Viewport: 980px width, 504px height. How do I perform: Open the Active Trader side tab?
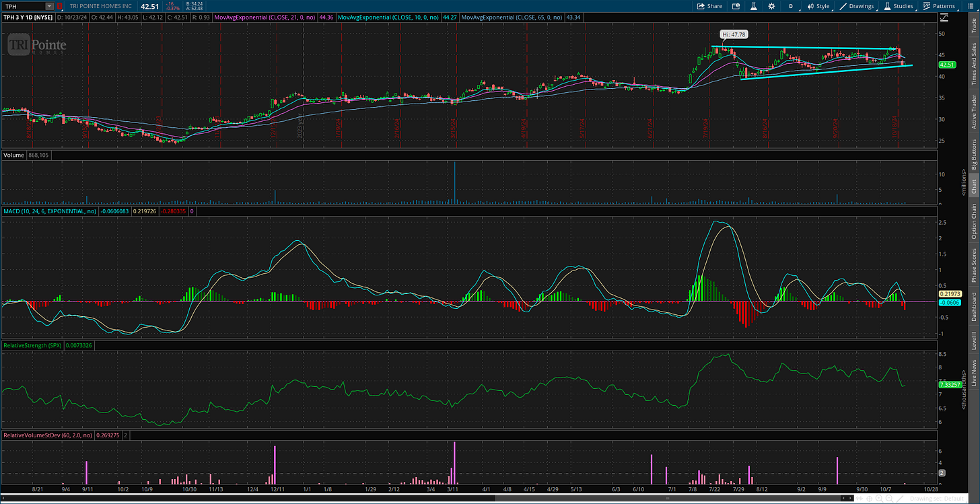[x=973, y=112]
